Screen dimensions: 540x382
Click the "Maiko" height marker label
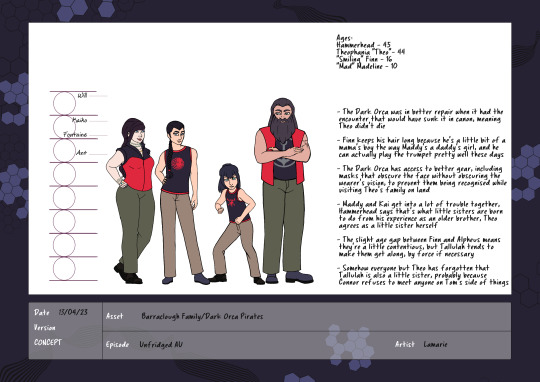[x=80, y=120]
